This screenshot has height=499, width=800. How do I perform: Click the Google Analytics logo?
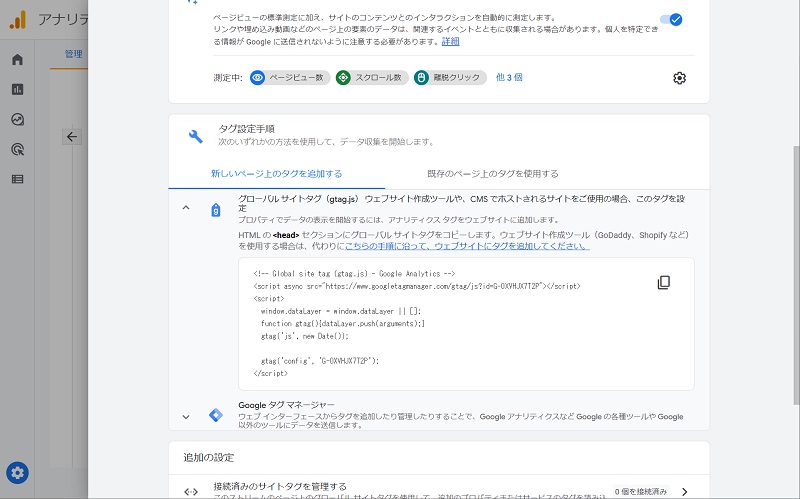18,20
